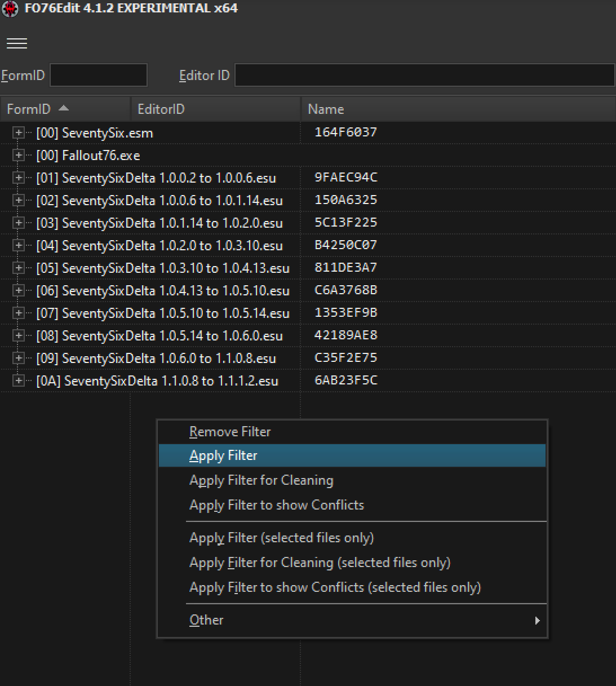Select SeventySixDelta 1.0.5.14 to 1.0.6.0.esu
Viewport: 616px width, 686px height.
159,335
